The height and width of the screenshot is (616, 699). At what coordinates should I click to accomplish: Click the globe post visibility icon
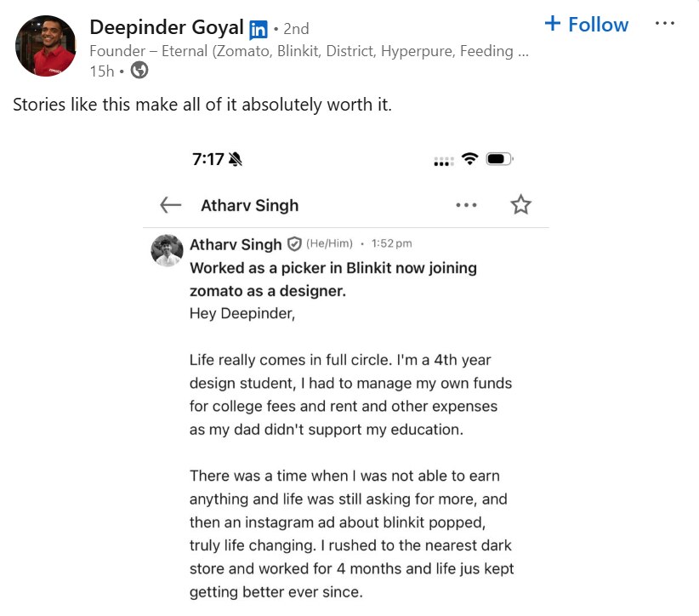click(x=139, y=71)
